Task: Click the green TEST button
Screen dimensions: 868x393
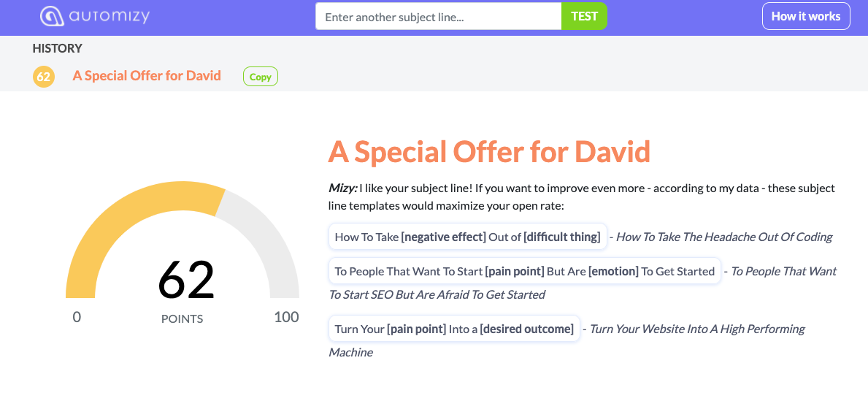Action: click(585, 17)
